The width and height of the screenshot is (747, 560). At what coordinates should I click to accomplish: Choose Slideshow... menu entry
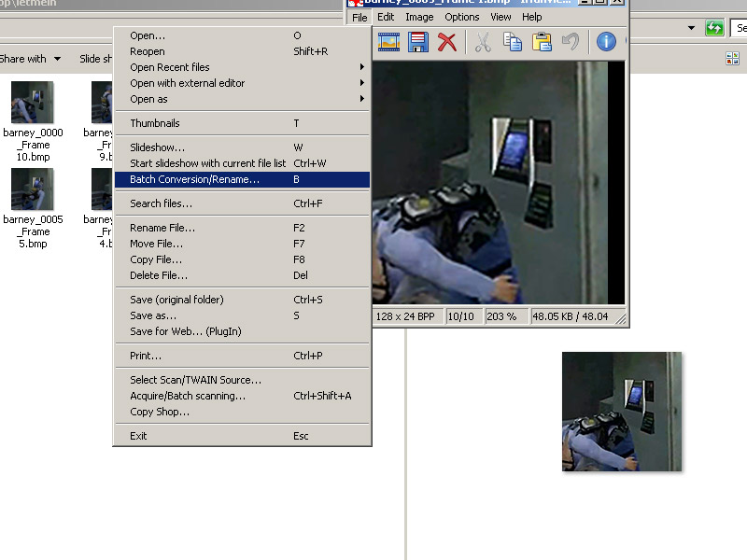(242, 147)
